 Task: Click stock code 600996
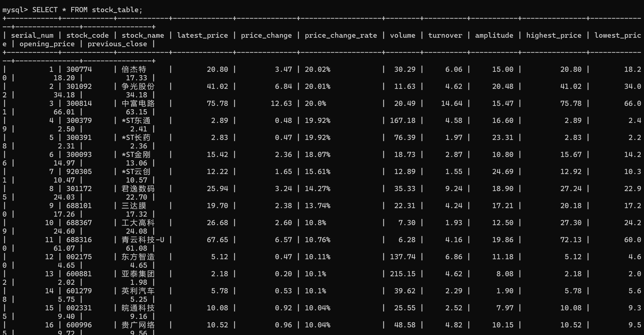[x=79, y=325]
